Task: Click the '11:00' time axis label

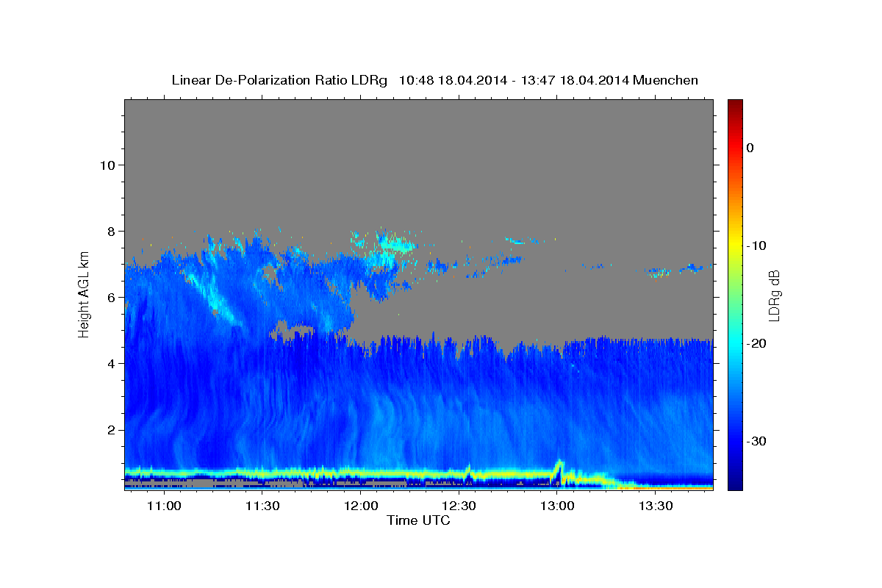Action: point(164,506)
